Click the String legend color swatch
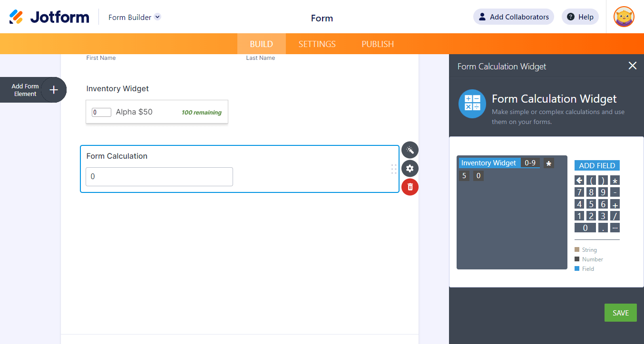The height and width of the screenshot is (344, 644). [577, 249]
